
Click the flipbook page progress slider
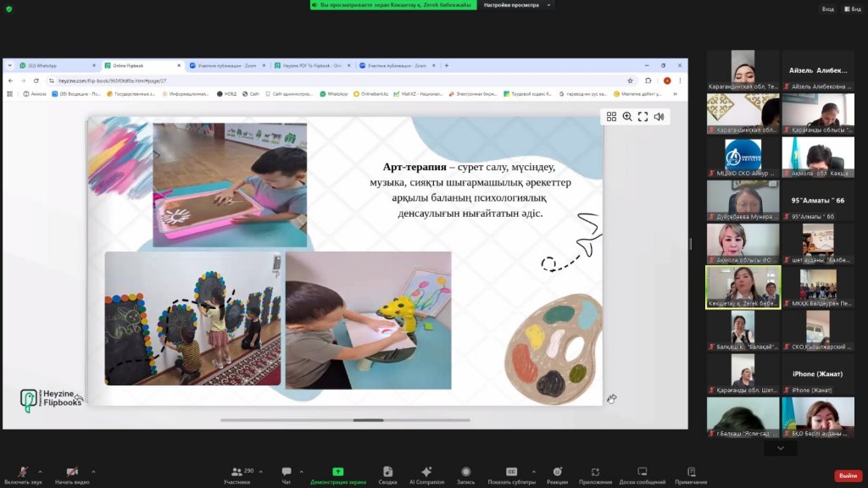point(368,420)
